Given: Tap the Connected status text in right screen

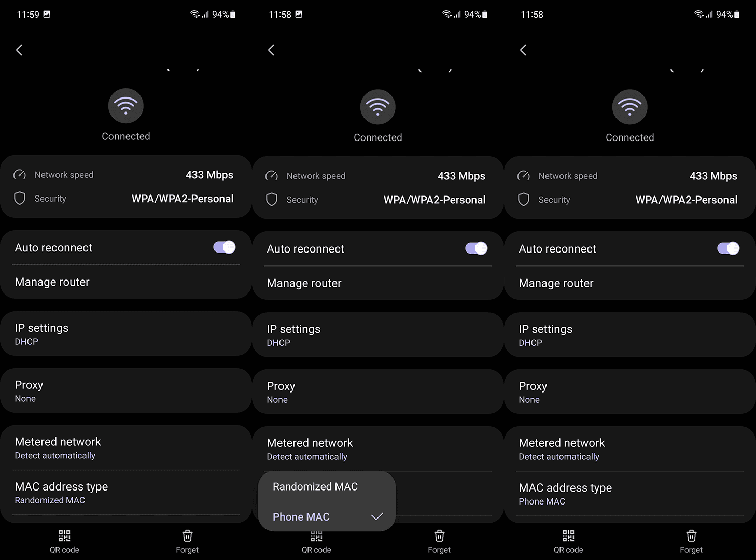Looking at the screenshot, I should (x=630, y=137).
